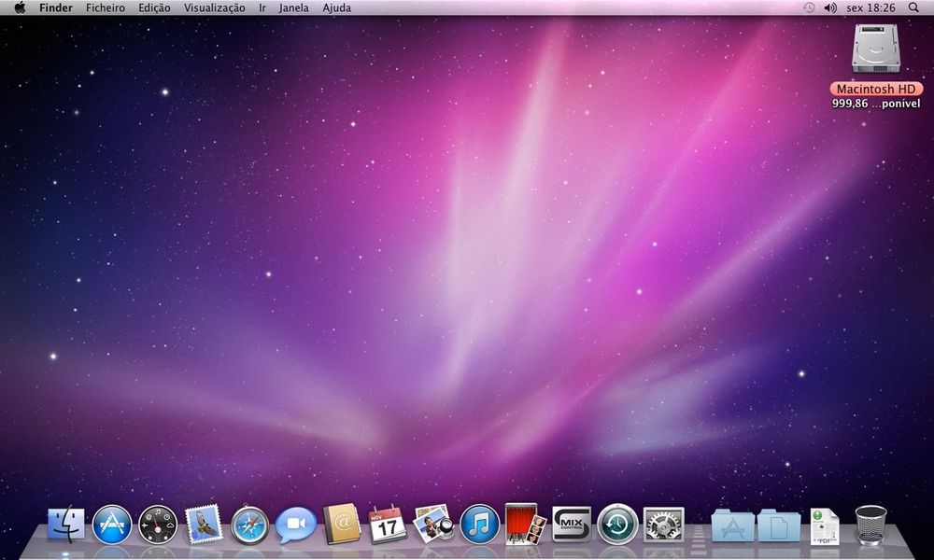Launch Preview from the Dock
The image size is (934, 560).
point(433,524)
